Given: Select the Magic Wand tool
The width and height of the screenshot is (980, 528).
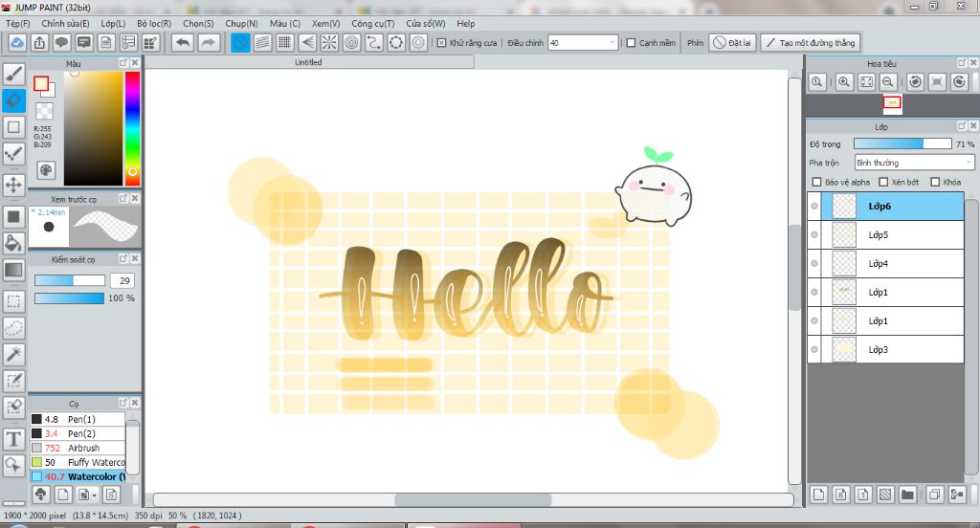Looking at the screenshot, I should pos(13,354).
